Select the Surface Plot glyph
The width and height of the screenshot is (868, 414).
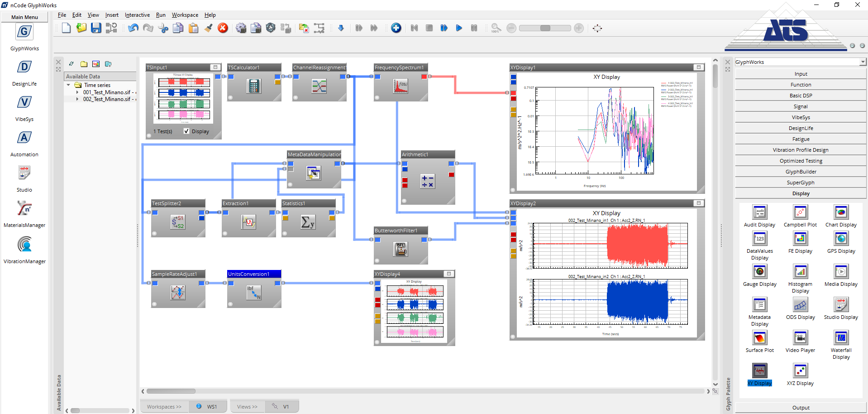coord(759,337)
